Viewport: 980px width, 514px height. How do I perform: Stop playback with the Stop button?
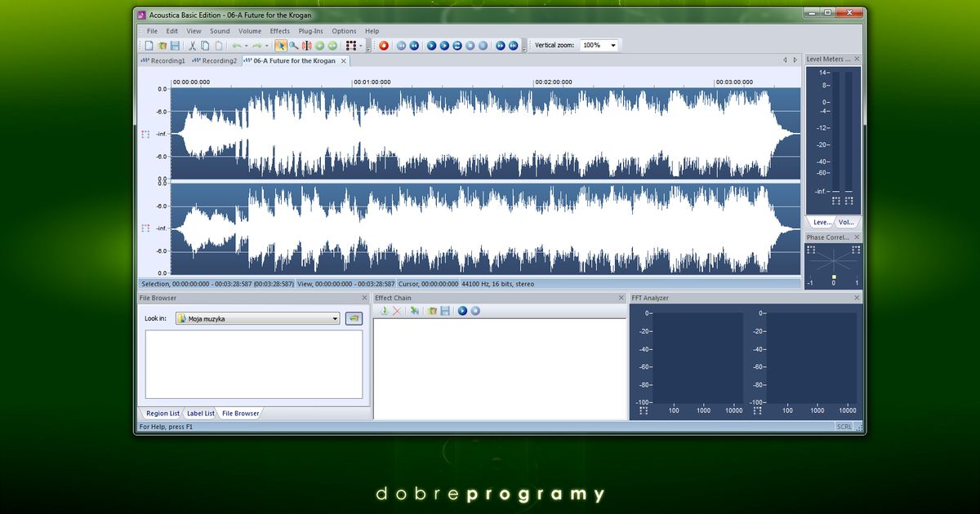point(470,46)
